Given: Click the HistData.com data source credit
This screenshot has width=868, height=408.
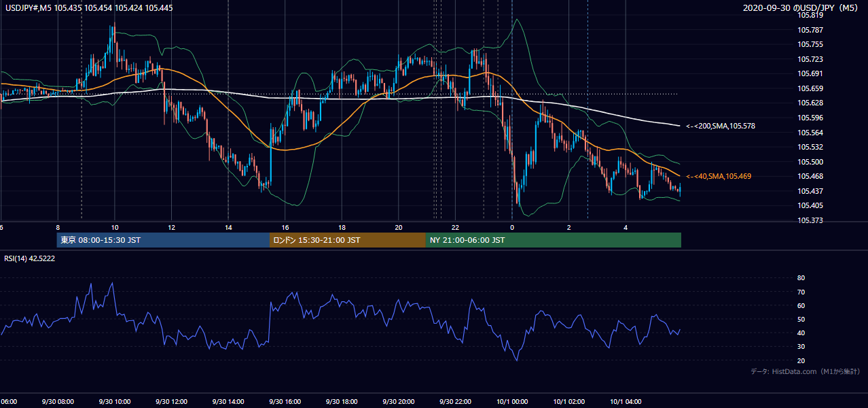Looking at the screenshot, I should [806, 371].
